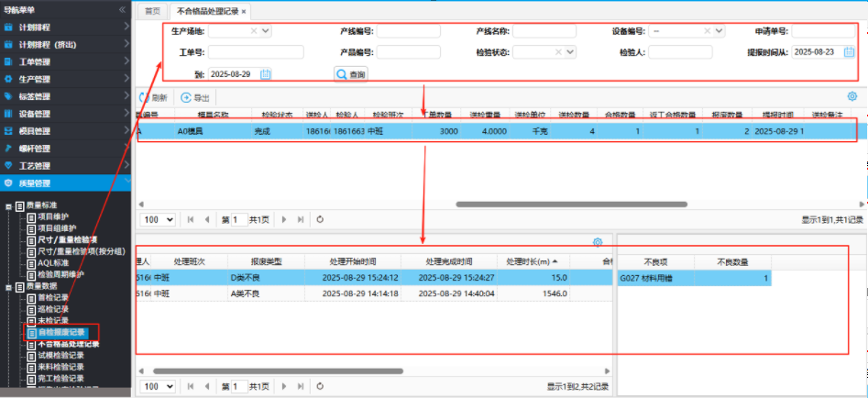Click the 查询 search button
This screenshot has width=868, height=398.
pos(351,73)
